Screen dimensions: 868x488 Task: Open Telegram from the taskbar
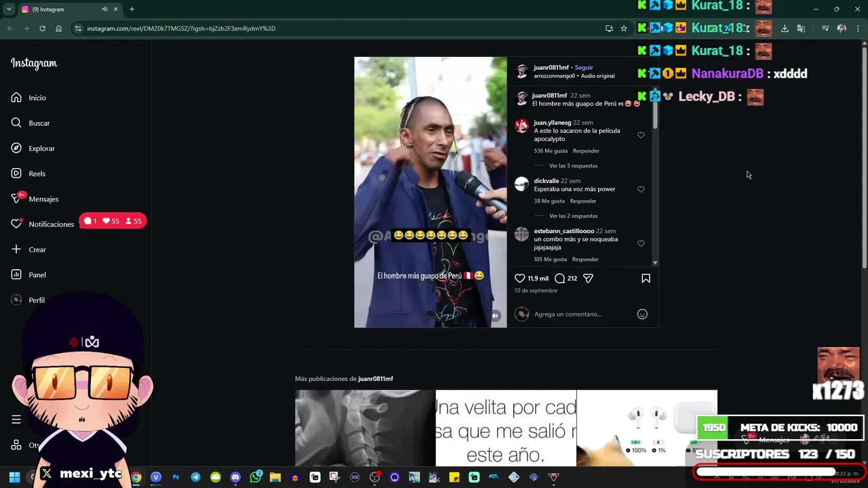click(x=195, y=477)
